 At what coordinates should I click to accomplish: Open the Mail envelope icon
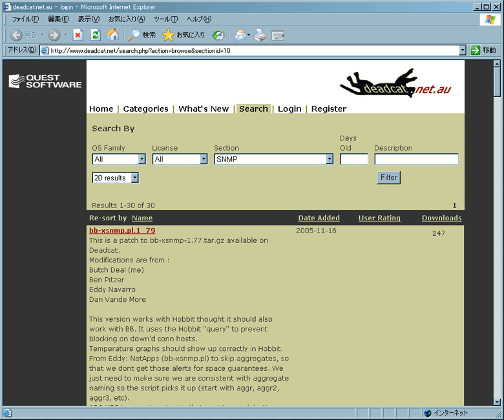click(x=240, y=35)
